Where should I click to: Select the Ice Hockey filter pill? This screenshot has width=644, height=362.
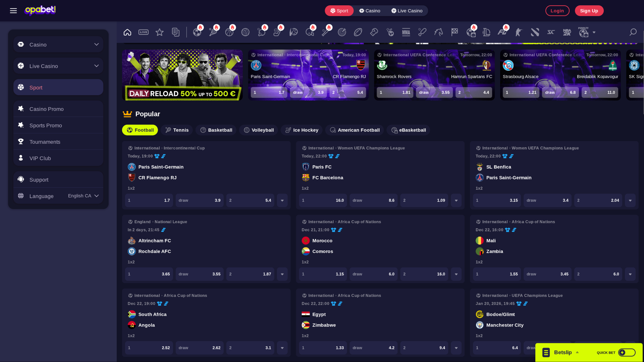[x=301, y=130]
